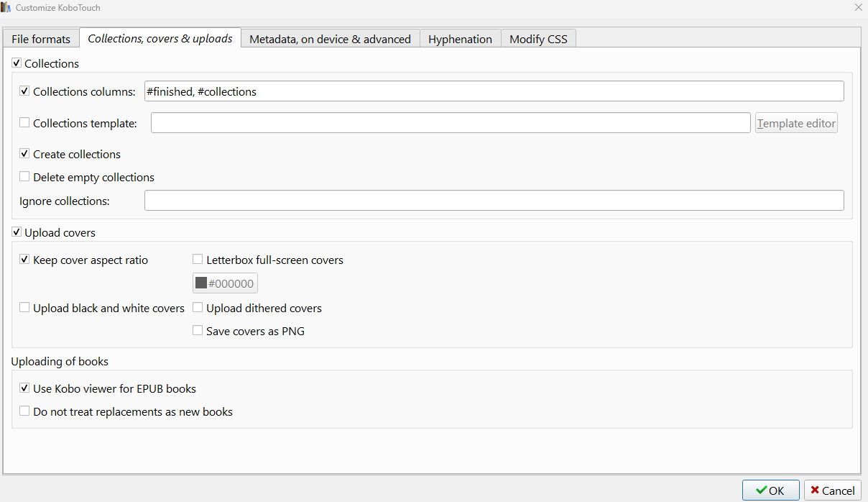Click the Collections columns text field
Image resolution: width=868 pixels, height=502 pixels.
point(494,91)
